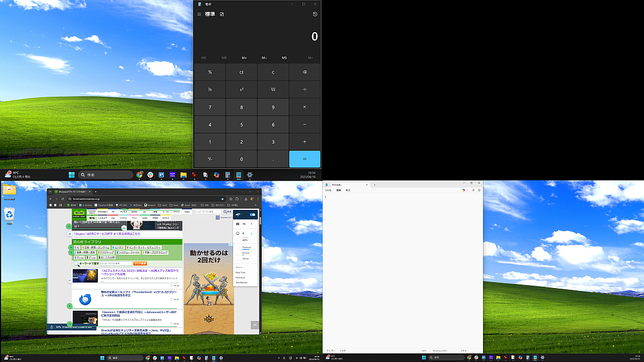This screenshot has width=644, height=362.
Task: Expand the tools bookmarks folder
Action: [174, 205]
